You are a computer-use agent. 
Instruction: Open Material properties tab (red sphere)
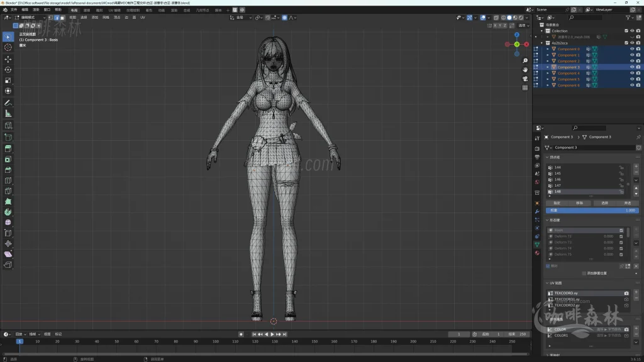(x=537, y=253)
